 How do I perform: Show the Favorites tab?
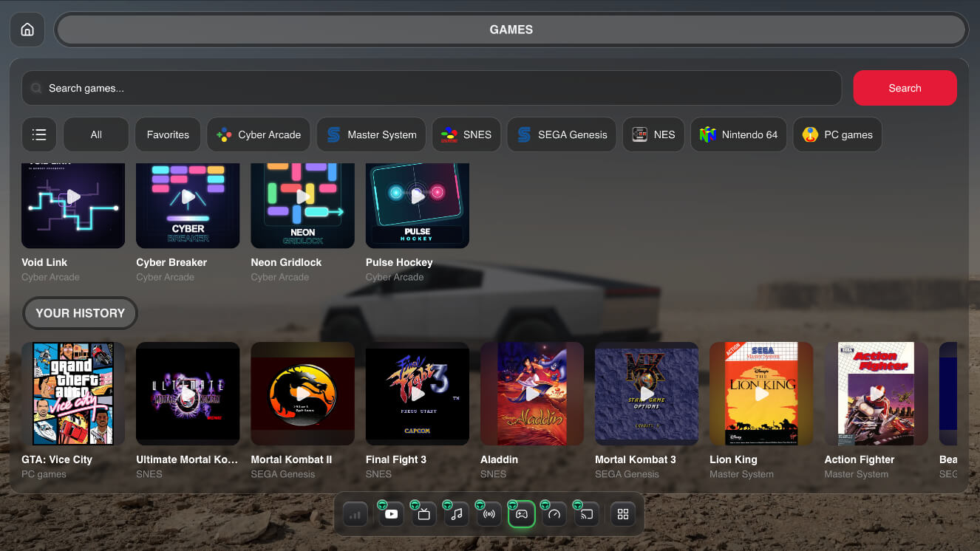(x=168, y=134)
